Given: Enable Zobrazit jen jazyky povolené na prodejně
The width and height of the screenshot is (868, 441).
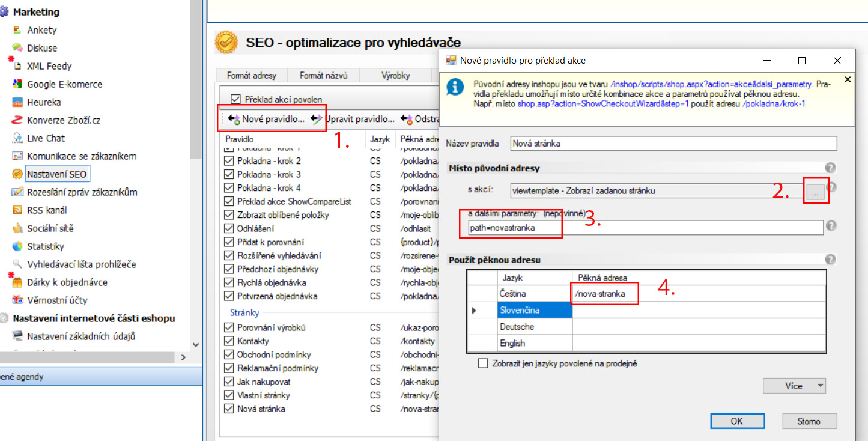Looking at the screenshot, I should pos(483,363).
